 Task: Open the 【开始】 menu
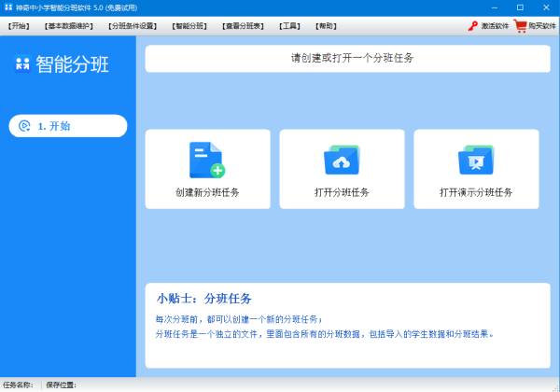[19, 26]
